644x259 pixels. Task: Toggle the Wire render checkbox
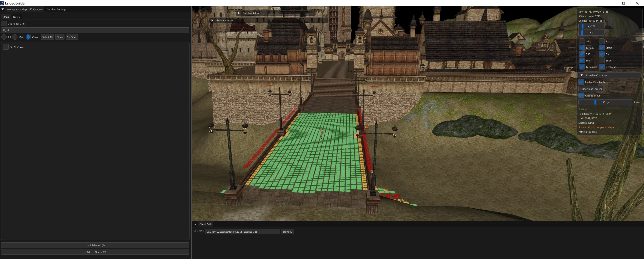[x=582, y=41]
